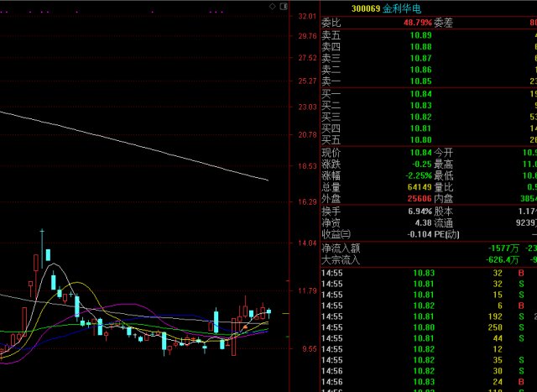Click the 外盘 value 25606
537x392 pixels.
419,199
